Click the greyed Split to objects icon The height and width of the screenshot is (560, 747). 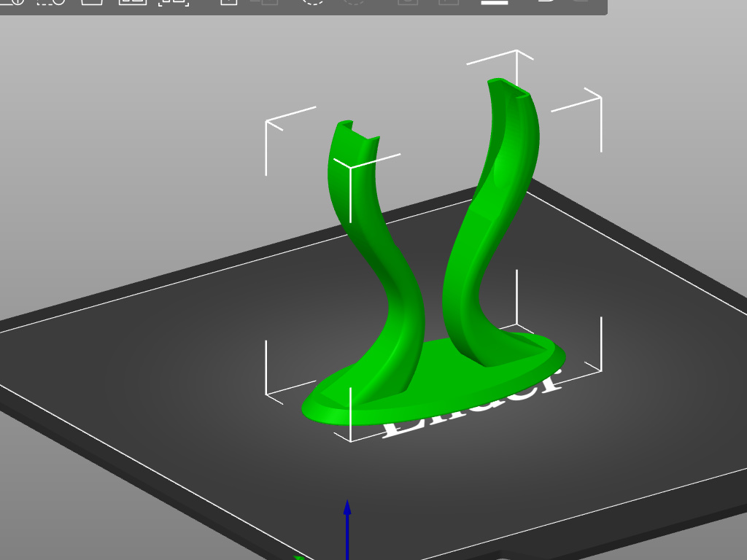pos(408,1)
